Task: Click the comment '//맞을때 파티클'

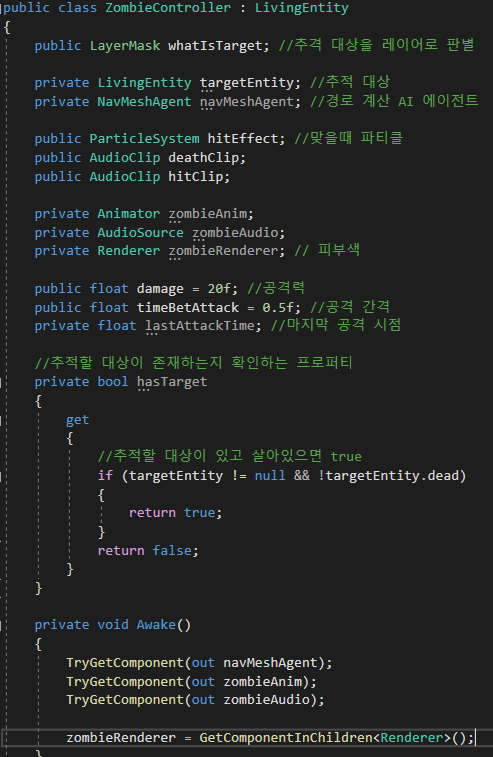Action: point(349,139)
